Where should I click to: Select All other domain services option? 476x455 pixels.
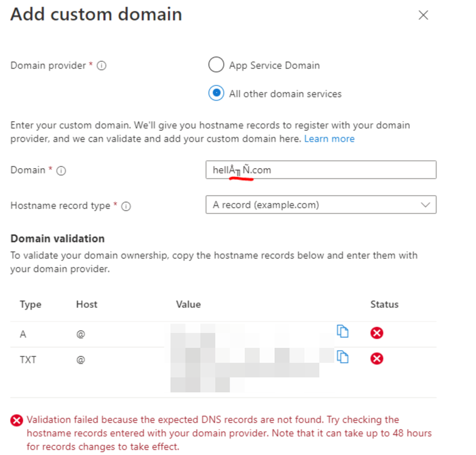pos(216,93)
